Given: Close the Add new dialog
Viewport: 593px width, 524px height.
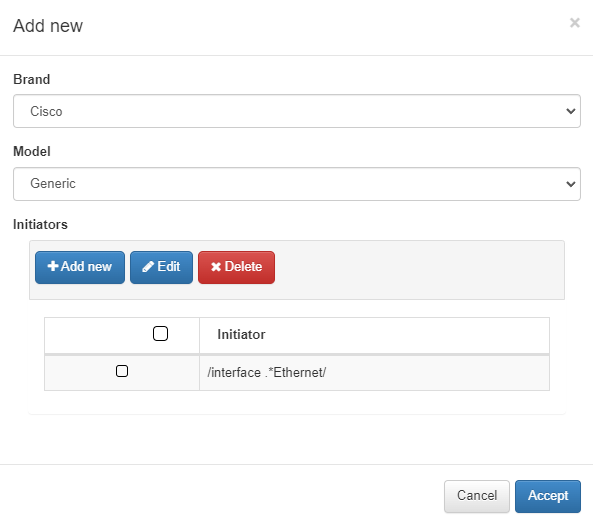Looking at the screenshot, I should point(574,23).
